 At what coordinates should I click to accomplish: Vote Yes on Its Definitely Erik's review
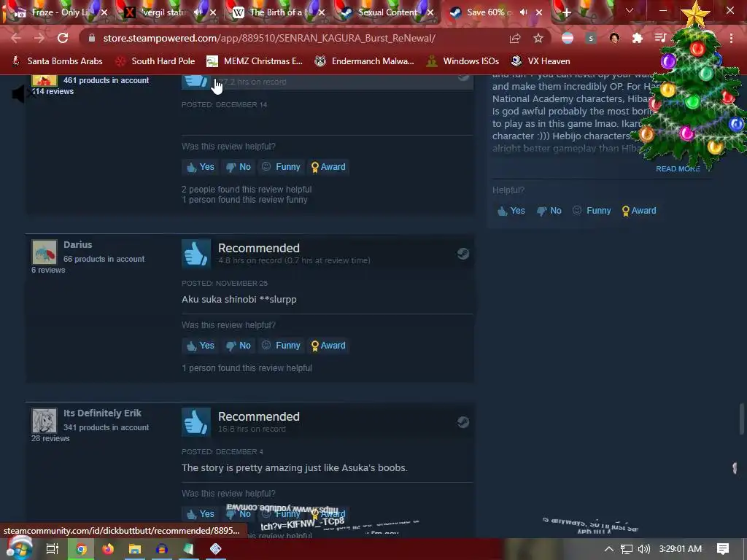point(201,514)
